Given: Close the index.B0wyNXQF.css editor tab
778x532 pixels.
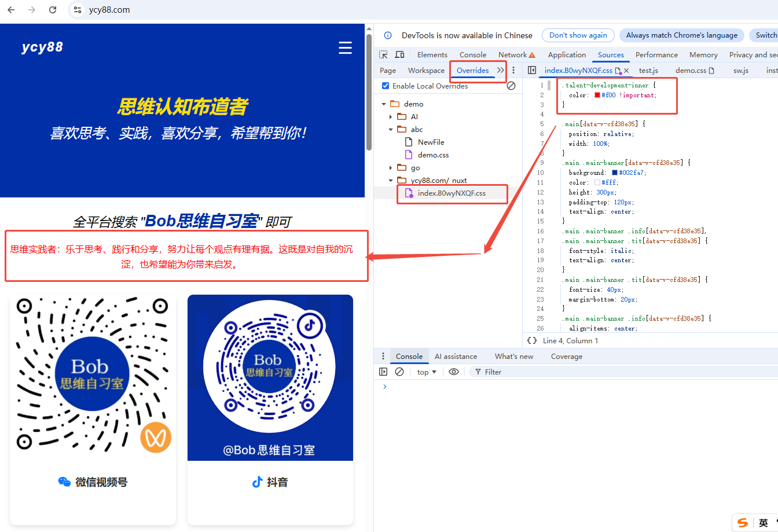Looking at the screenshot, I should [626, 71].
